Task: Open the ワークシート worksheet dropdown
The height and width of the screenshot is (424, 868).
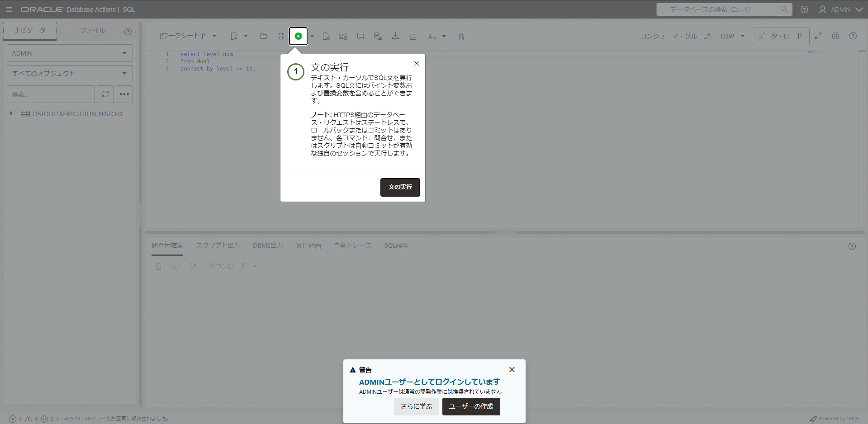Action: click(x=188, y=36)
